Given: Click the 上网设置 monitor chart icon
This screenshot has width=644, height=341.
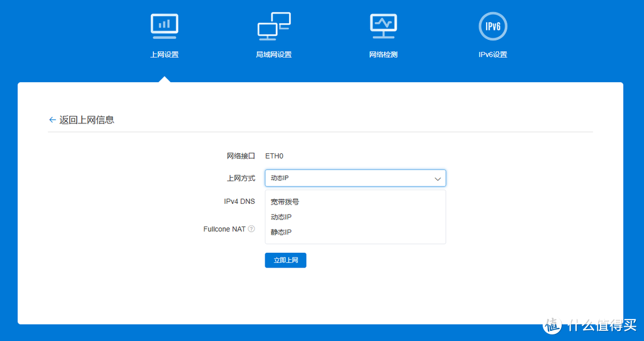Looking at the screenshot, I should point(164,26).
